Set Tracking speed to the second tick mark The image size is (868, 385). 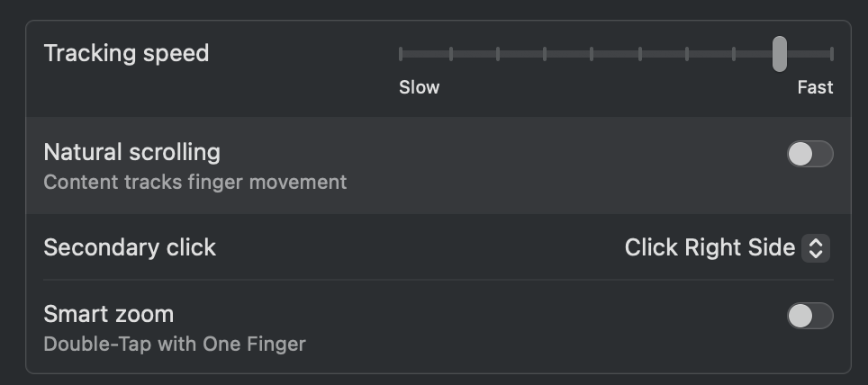coord(451,54)
